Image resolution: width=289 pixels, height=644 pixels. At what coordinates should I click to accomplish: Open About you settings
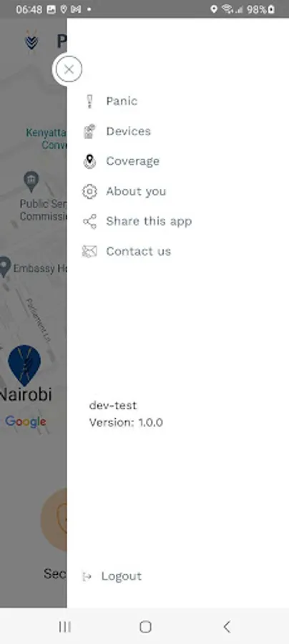[x=137, y=191]
